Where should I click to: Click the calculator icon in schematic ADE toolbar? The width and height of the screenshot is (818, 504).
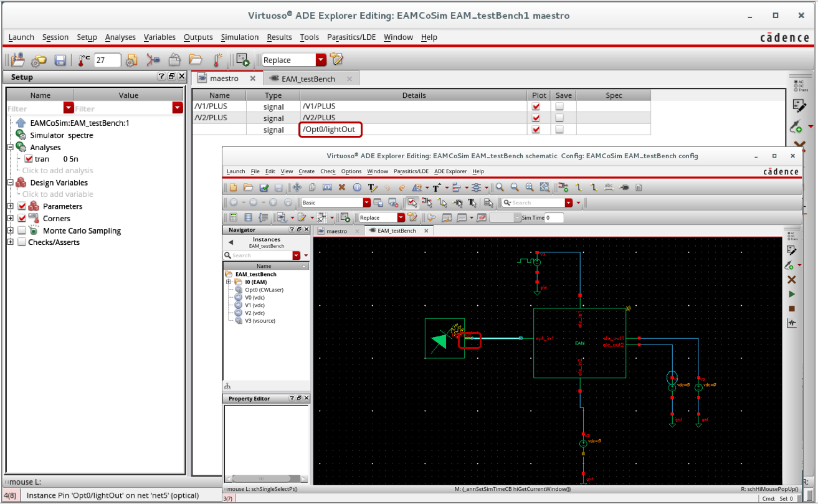(233, 217)
